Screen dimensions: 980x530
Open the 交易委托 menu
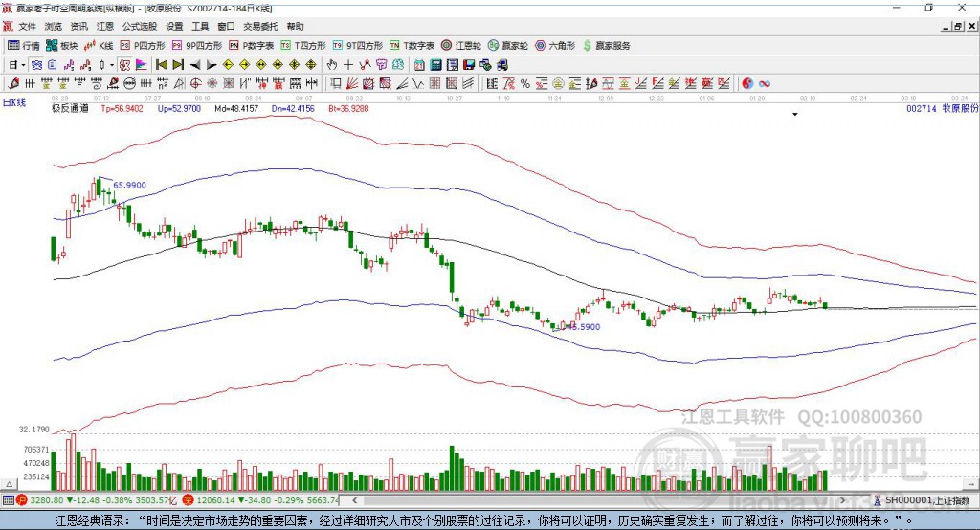click(x=260, y=26)
